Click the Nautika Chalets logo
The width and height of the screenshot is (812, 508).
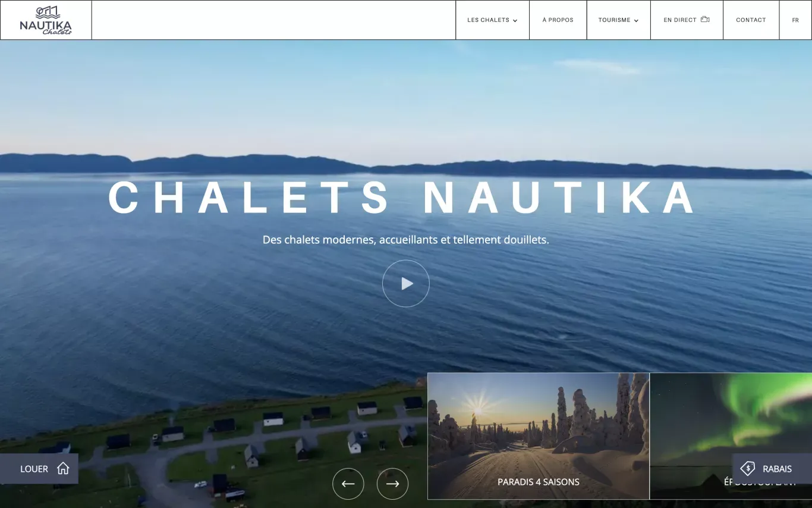[x=46, y=20]
